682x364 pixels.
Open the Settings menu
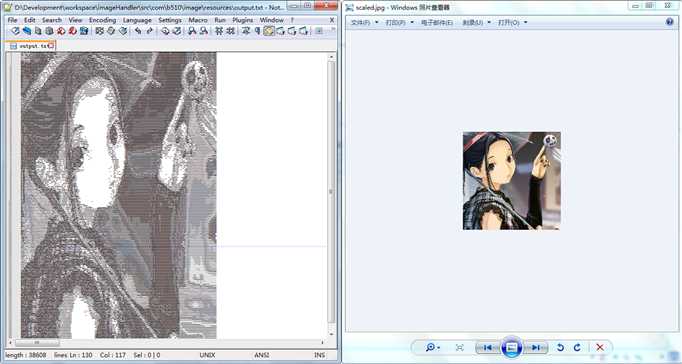click(x=170, y=20)
